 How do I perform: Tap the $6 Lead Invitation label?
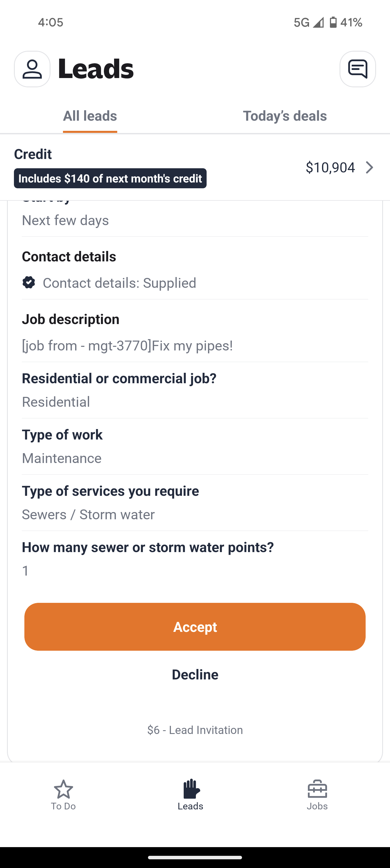pos(195,730)
